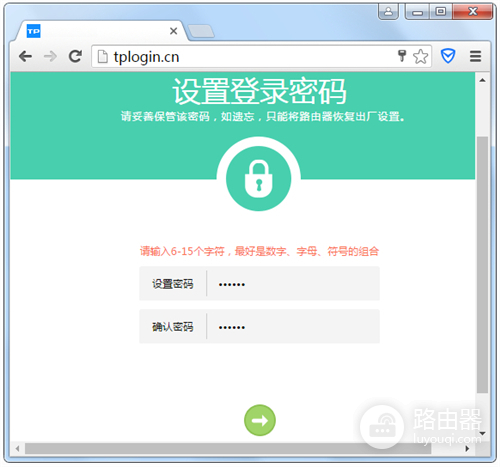500x467 pixels.
Task: Click the user profile button in title bar
Action: tap(388, 12)
